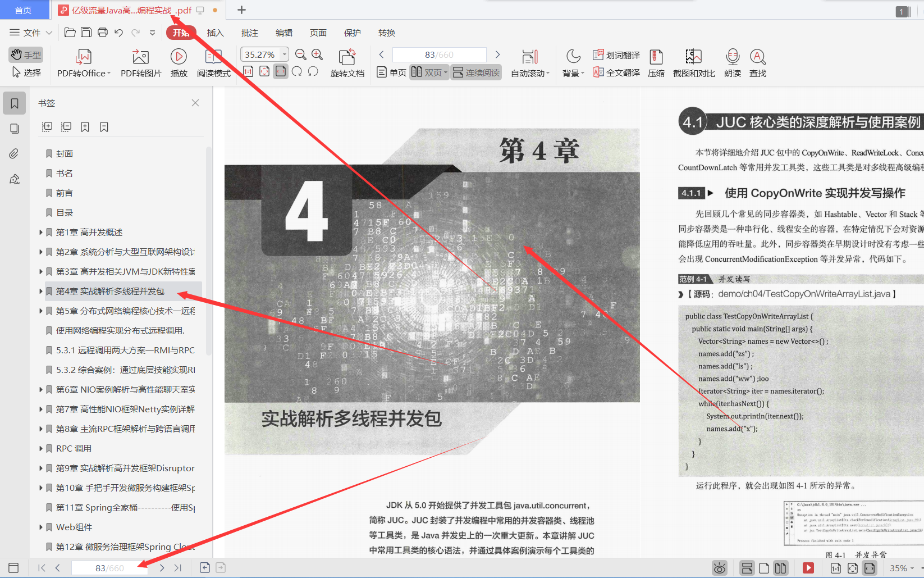Enable eye-protection mode in the status bar

(720, 568)
